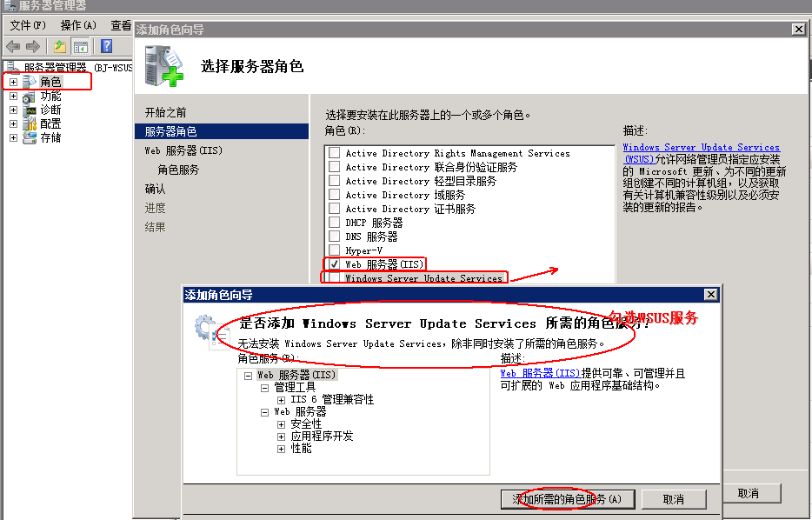This screenshot has height=520, width=812.
Task: Select the 管理工具 label in role services
Action: pyautogui.click(x=295, y=388)
